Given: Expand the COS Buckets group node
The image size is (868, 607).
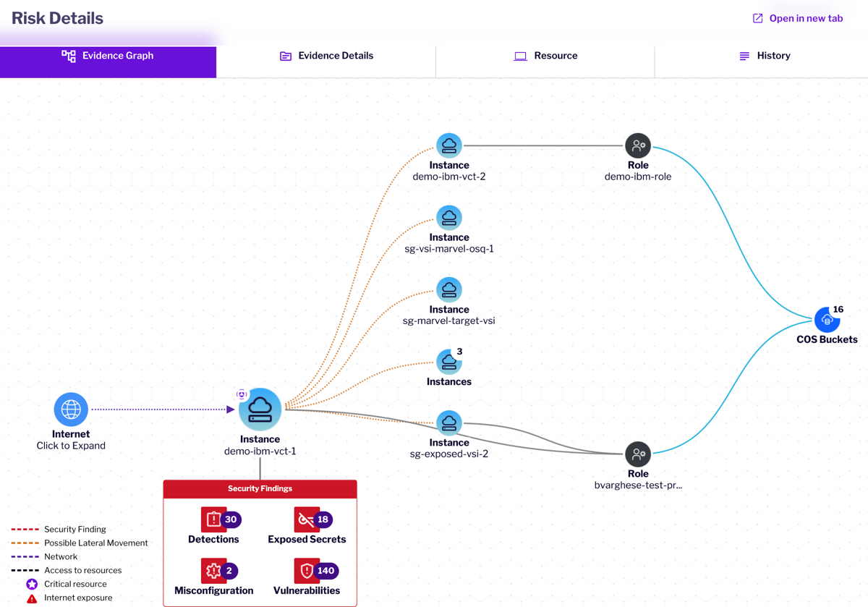Looking at the screenshot, I should pos(827,320).
